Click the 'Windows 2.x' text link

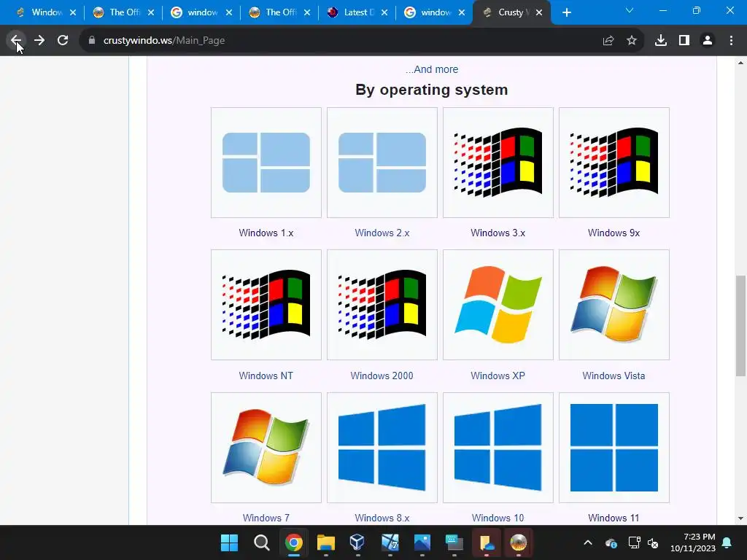tap(382, 233)
